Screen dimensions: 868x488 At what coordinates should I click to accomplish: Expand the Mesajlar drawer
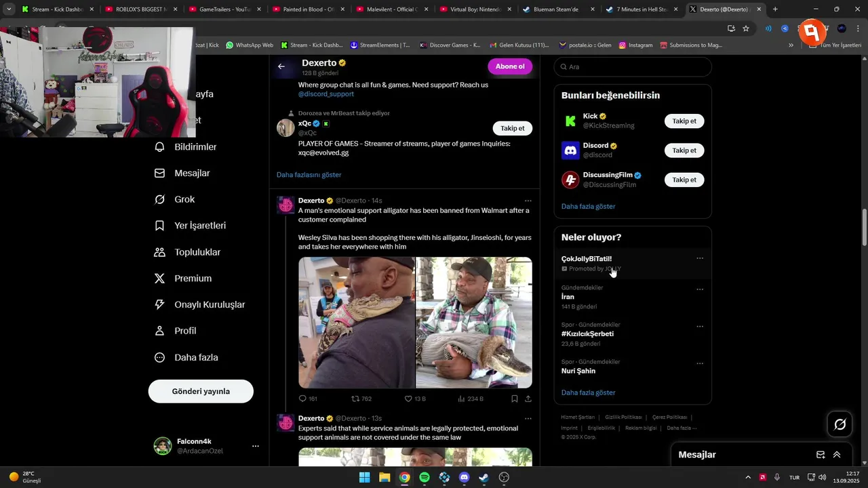[837, 455]
